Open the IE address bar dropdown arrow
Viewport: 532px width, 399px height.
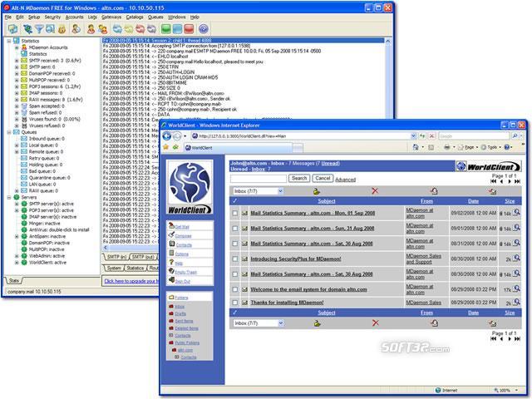[413, 136]
